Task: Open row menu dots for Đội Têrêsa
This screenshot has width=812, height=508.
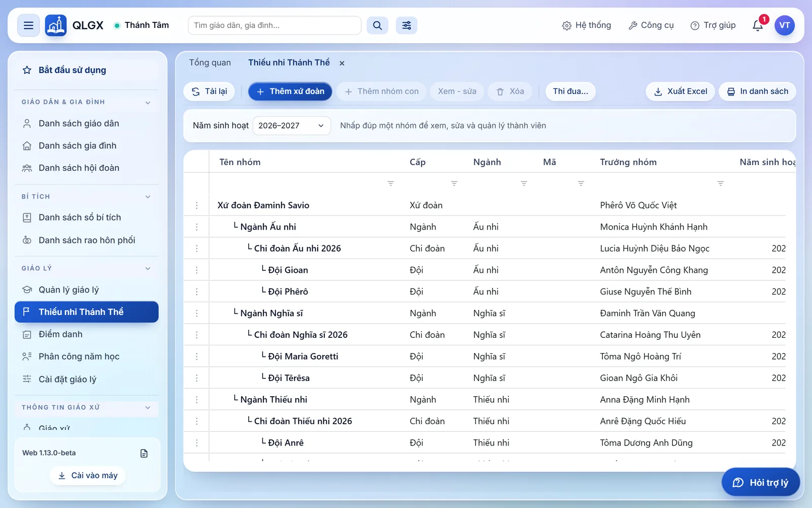Action: click(x=197, y=378)
